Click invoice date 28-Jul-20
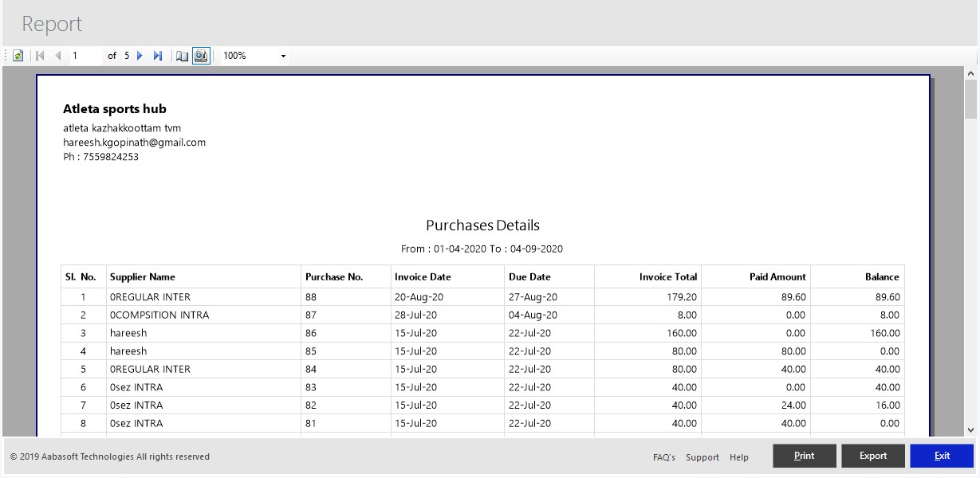Viewport: 980px width, 478px height. point(415,315)
